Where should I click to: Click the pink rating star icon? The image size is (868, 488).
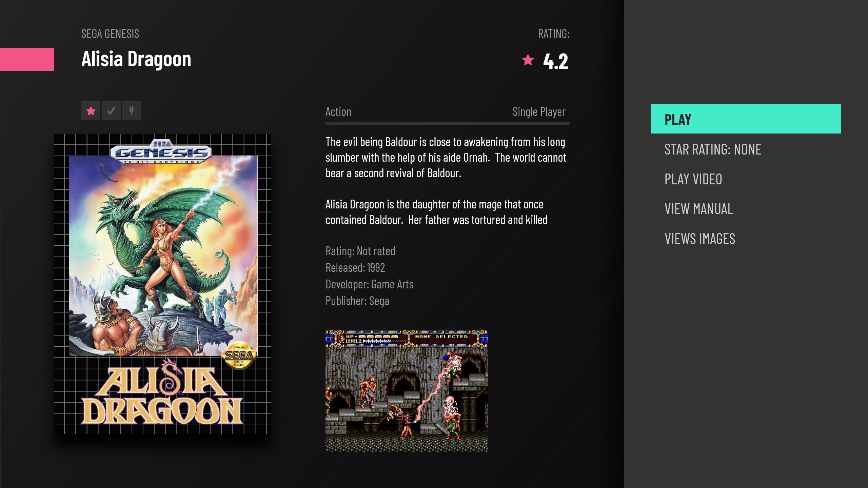(x=528, y=60)
